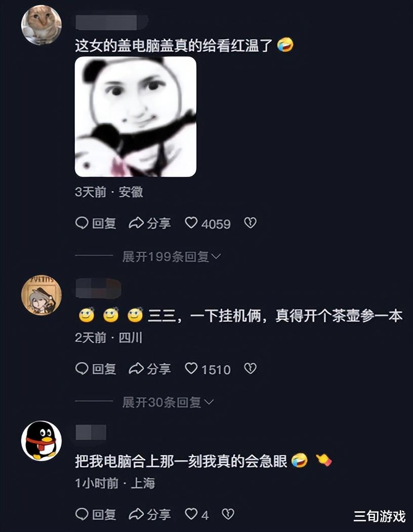
Task: View the panda meme image
Action: pos(136,117)
